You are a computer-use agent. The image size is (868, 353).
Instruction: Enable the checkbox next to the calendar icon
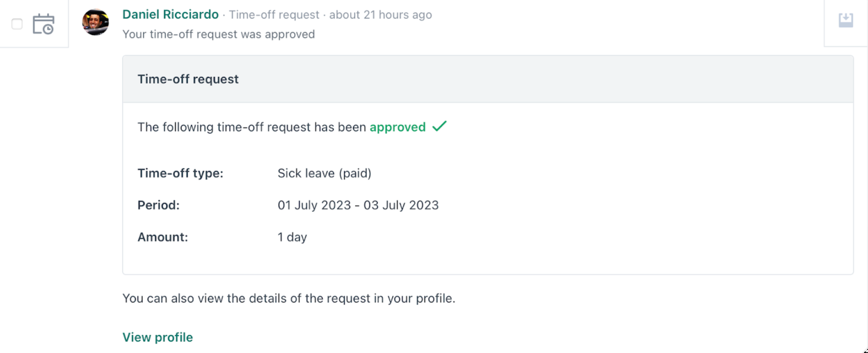tap(17, 24)
